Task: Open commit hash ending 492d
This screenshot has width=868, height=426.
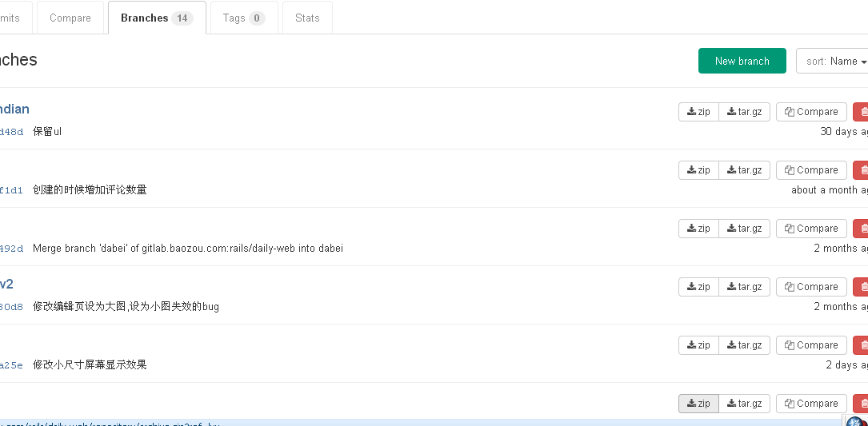Action: click(x=12, y=249)
